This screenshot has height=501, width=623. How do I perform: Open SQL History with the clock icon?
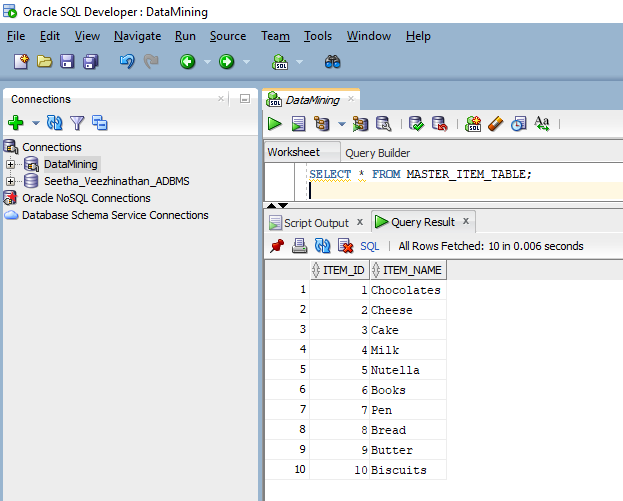pyautogui.click(x=518, y=124)
